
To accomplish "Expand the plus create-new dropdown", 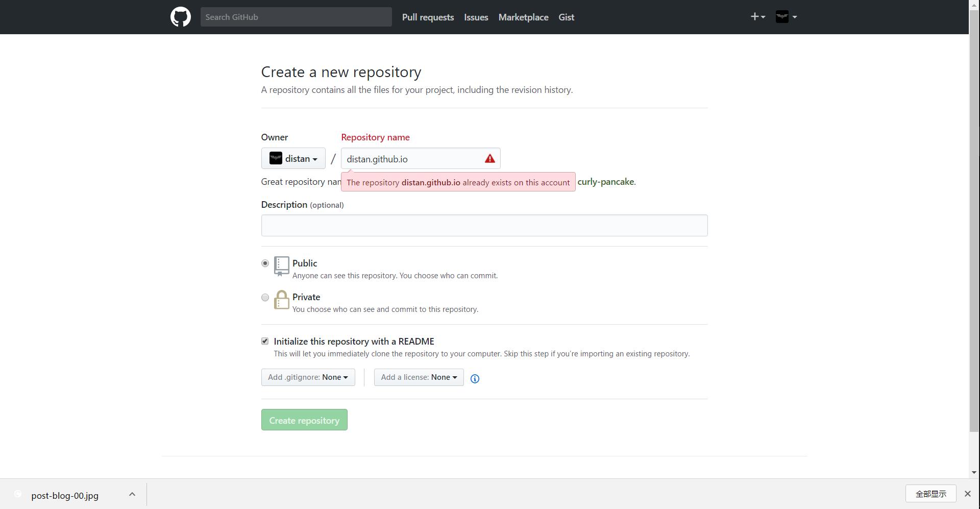I will click(x=758, y=17).
